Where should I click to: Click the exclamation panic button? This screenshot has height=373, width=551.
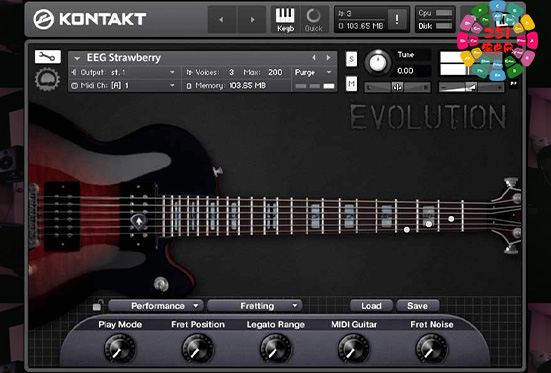coord(397,19)
